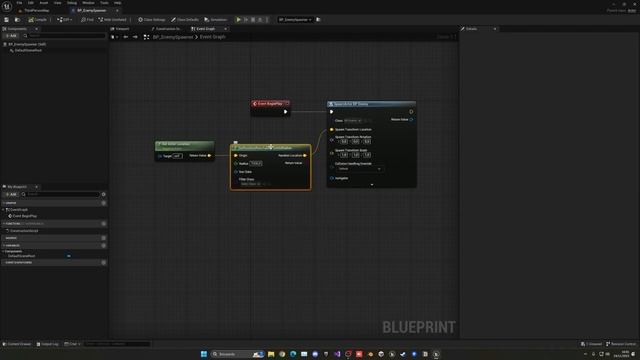The image size is (640, 360).
Task: Open the BP_EnemySpawner debug object dropdown
Action: (x=295, y=20)
